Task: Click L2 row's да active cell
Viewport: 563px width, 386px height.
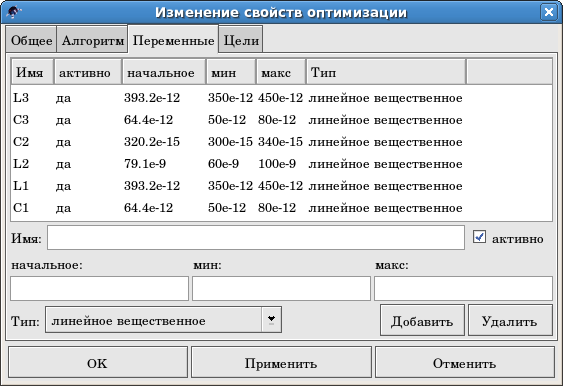Action: pos(64,164)
